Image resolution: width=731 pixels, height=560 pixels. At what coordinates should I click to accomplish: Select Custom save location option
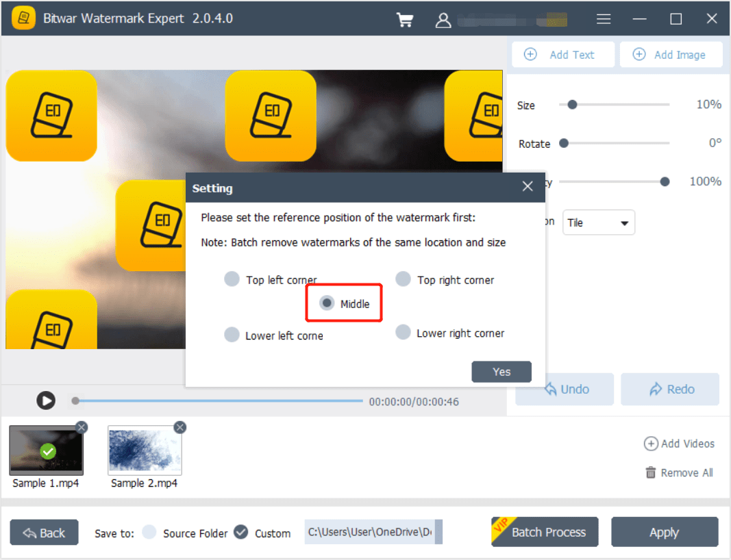tap(241, 532)
